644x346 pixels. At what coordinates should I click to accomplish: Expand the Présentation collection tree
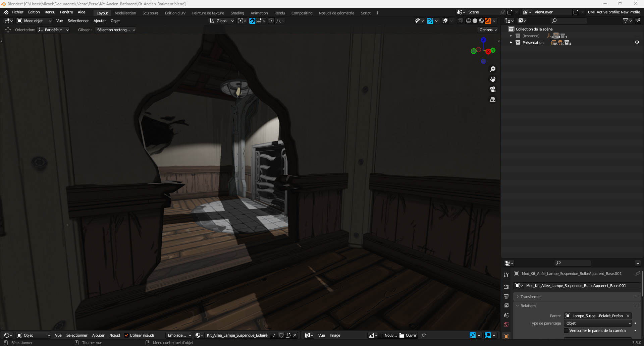(x=511, y=43)
